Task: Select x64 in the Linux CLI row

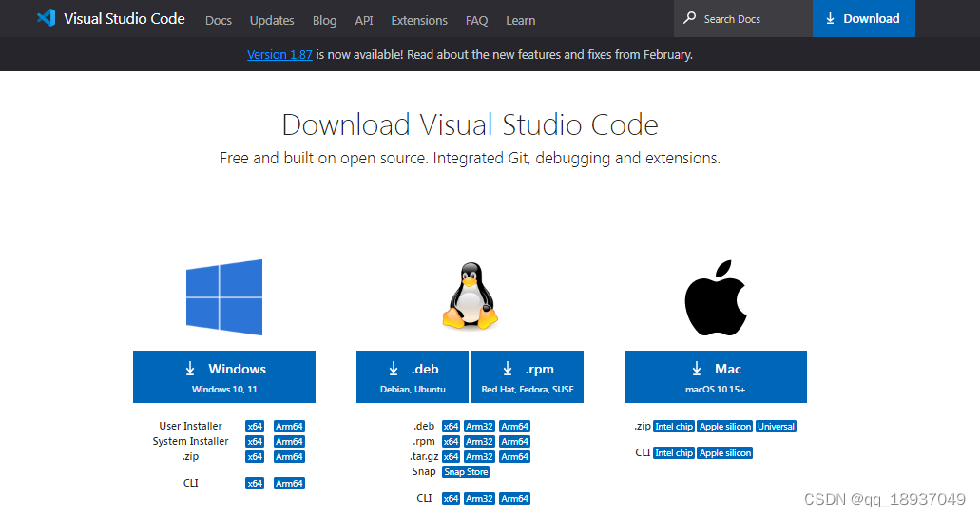Action: point(451,499)
